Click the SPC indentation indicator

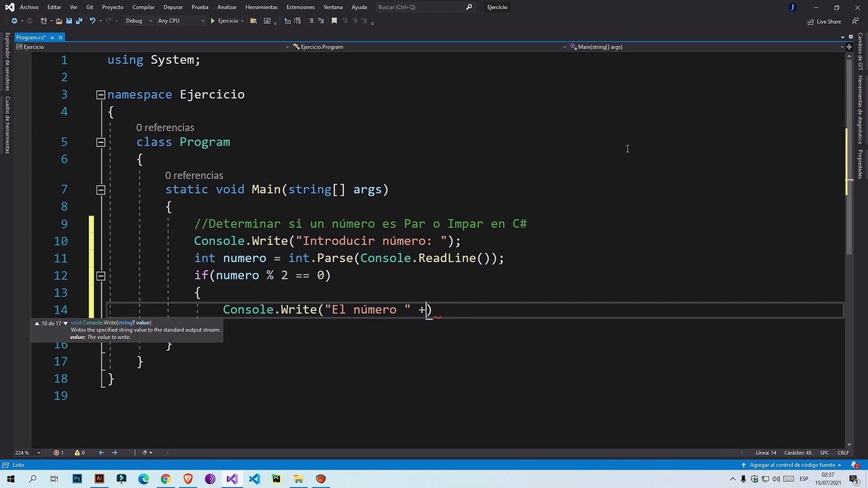coord(825,453)
